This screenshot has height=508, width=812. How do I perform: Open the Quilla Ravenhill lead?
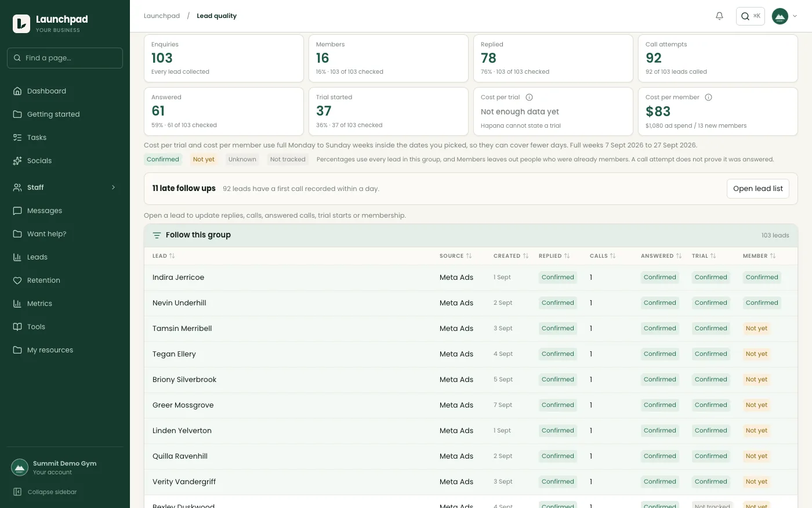[x=471, y=456]
